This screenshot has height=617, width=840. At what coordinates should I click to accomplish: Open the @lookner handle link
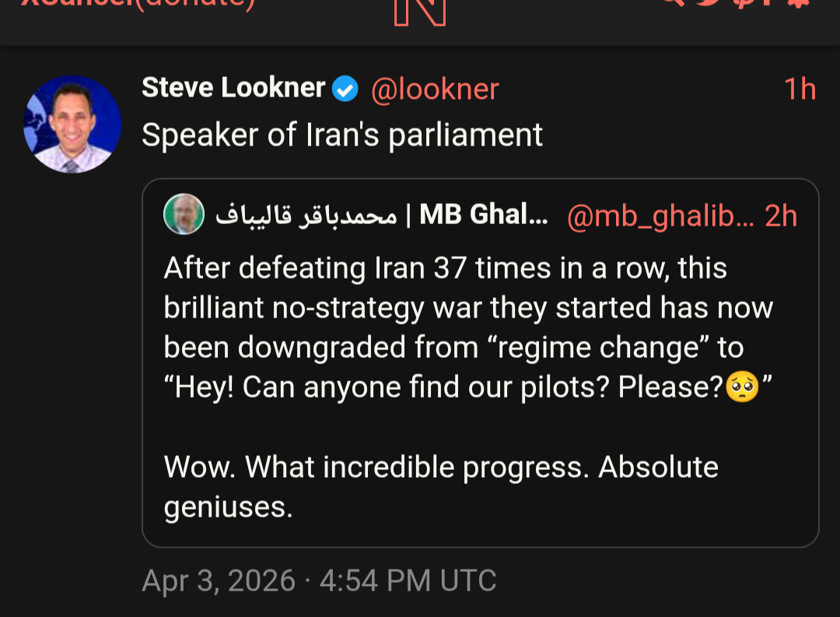435,89
